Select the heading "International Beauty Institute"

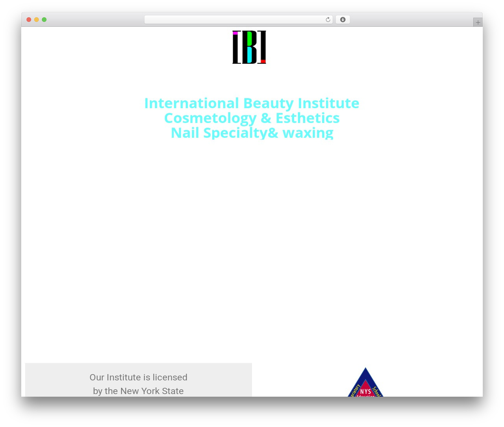coord(252,103)
